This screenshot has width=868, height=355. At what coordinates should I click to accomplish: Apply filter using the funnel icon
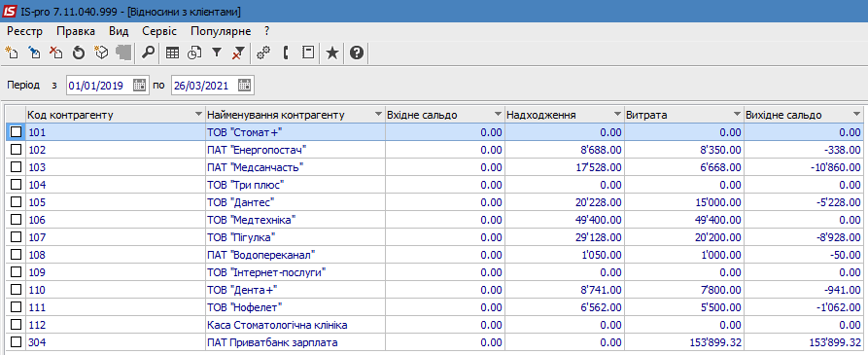tap(217, 53)
